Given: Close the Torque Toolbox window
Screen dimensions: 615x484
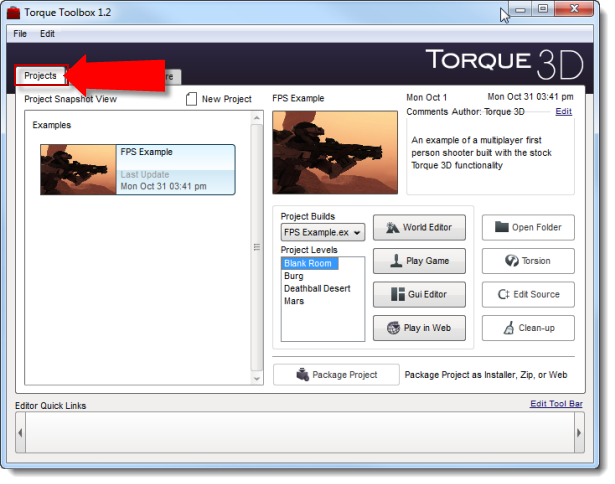Looking at the screenshot, I should [x=574, y=9].
